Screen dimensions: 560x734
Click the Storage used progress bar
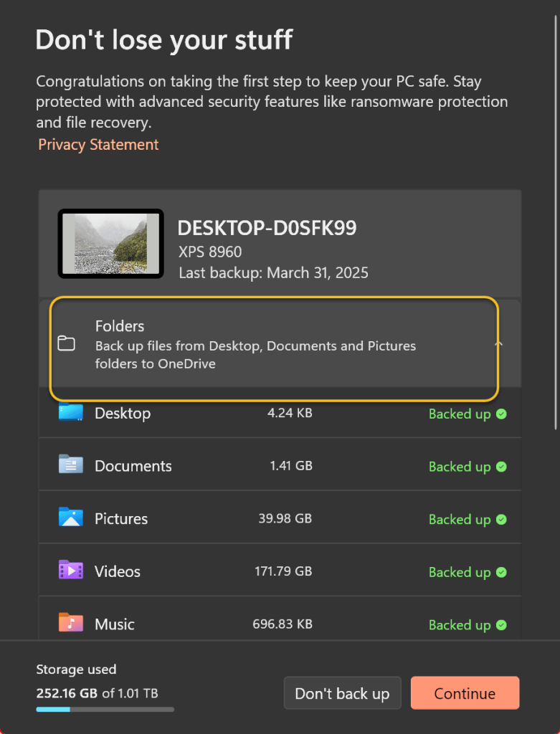tap(105, 710)
